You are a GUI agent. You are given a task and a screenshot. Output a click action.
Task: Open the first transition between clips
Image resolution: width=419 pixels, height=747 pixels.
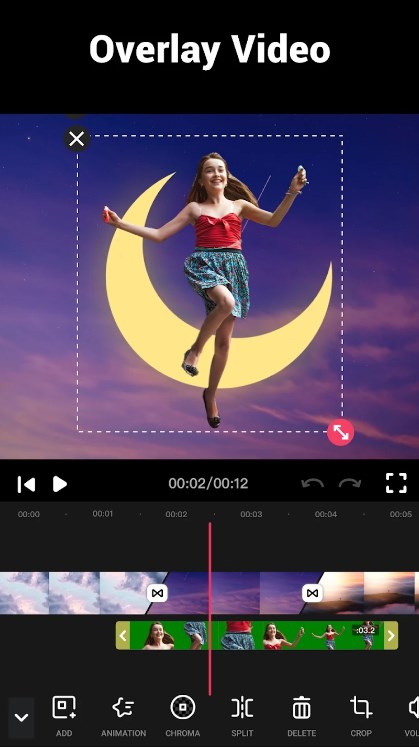pyautogui.click(x=157, y=593)
